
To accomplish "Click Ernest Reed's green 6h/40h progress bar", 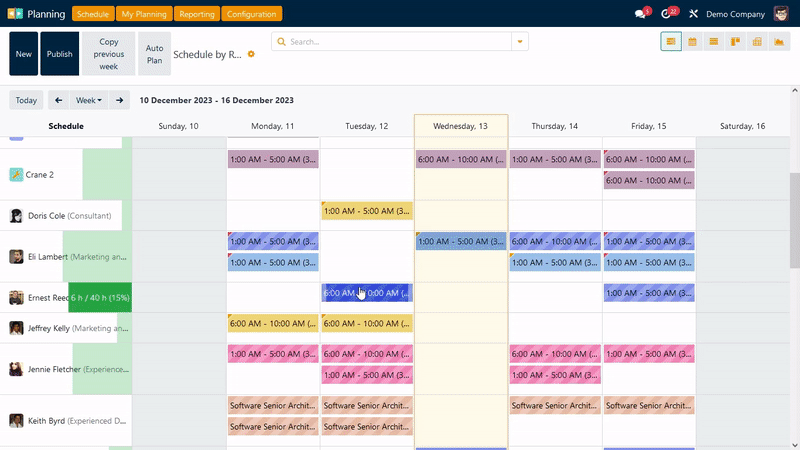I will 100,297.
